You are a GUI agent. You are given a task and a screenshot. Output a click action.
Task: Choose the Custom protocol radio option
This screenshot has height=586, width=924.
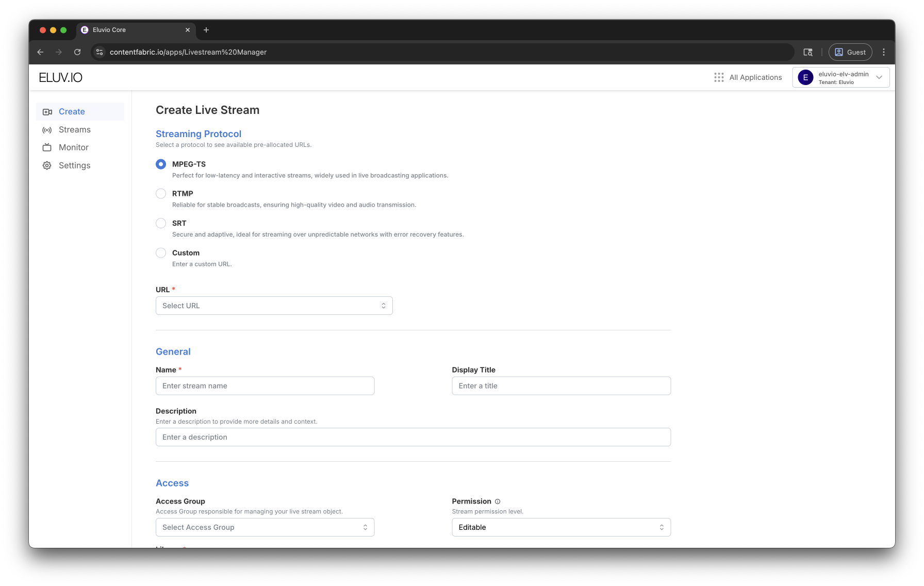pos(161,253)
